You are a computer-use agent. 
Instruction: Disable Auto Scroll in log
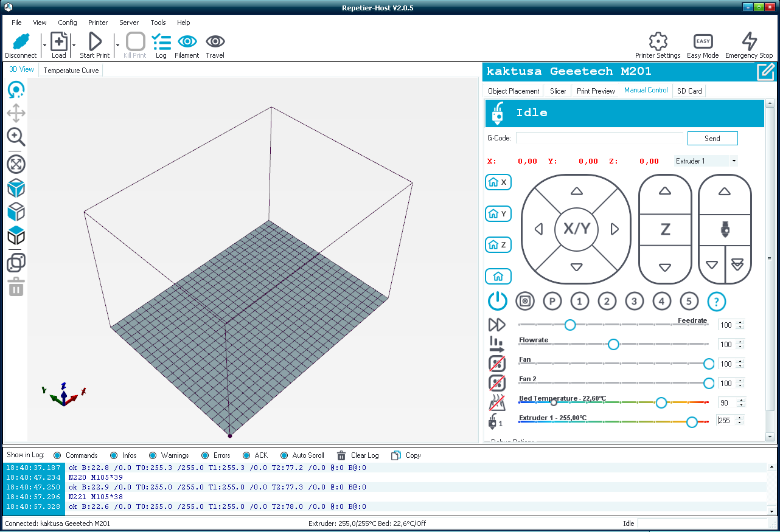284,455
